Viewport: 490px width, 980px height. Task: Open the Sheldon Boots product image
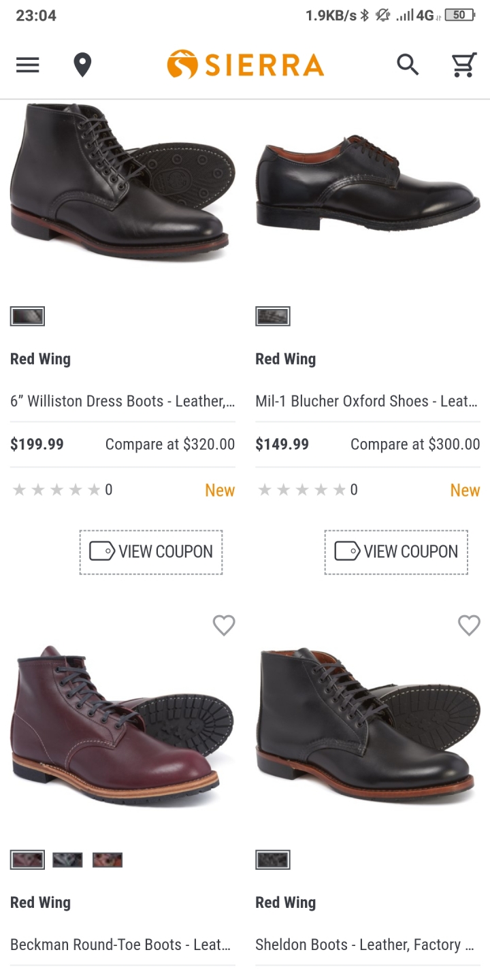(367, 725)
